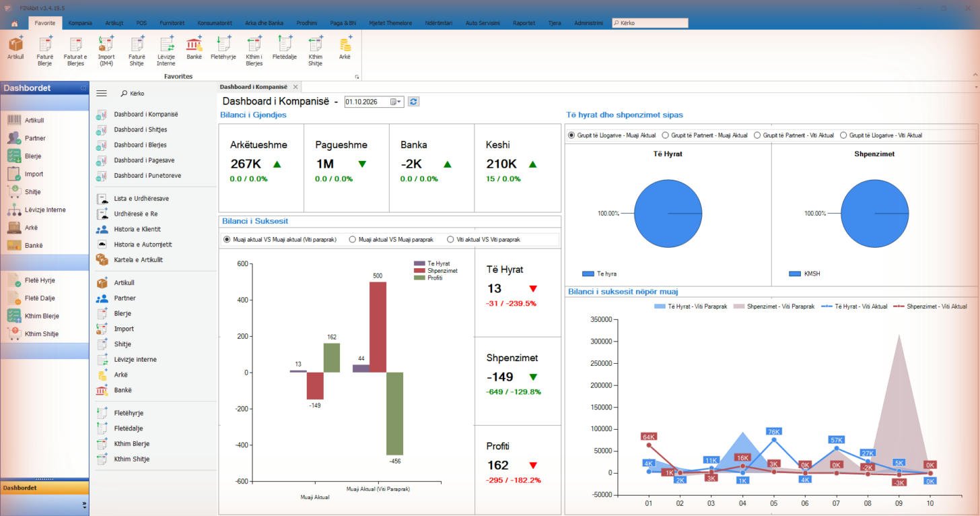Expand navigation pane overflow options

[84, 505]
